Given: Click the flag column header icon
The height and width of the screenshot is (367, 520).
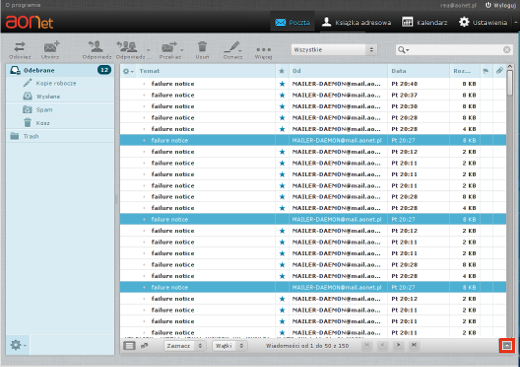Looking at the screenshot, I should pos(486,71).
